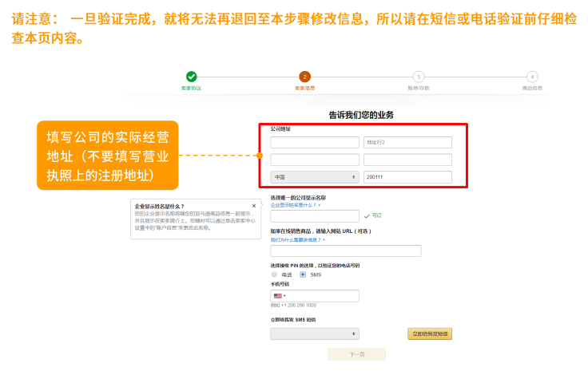Expand the SMS language dropdown

tap(315, 334)
